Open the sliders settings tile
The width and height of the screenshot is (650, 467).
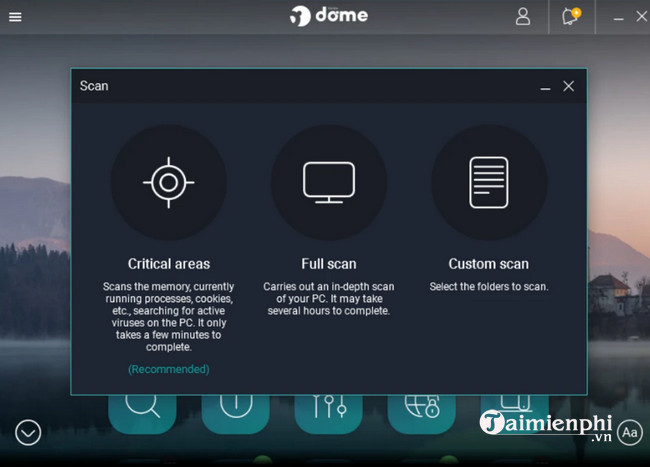tap(329, 414)
